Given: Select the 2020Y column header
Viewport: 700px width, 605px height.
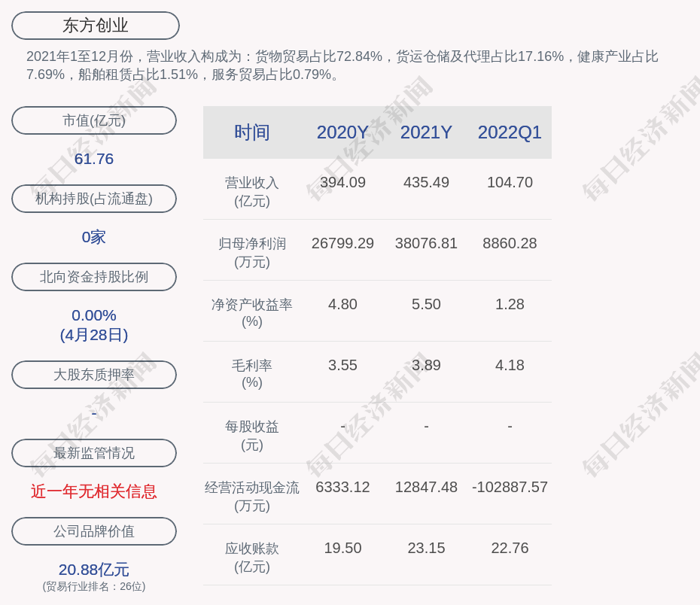Looking at the screenshot, I should pyautogui.click(x=342, y=132).
